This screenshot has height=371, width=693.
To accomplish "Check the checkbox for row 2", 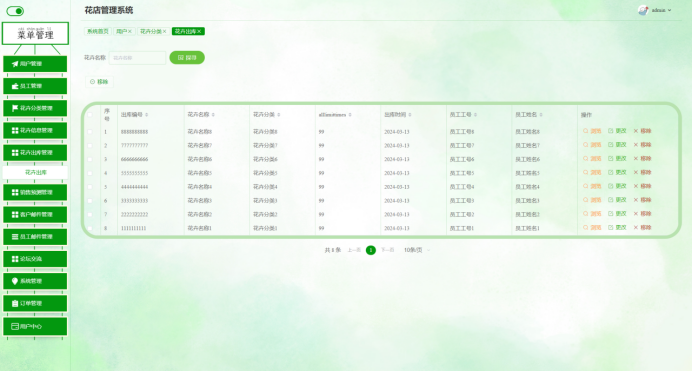I will tap(90, 145).
